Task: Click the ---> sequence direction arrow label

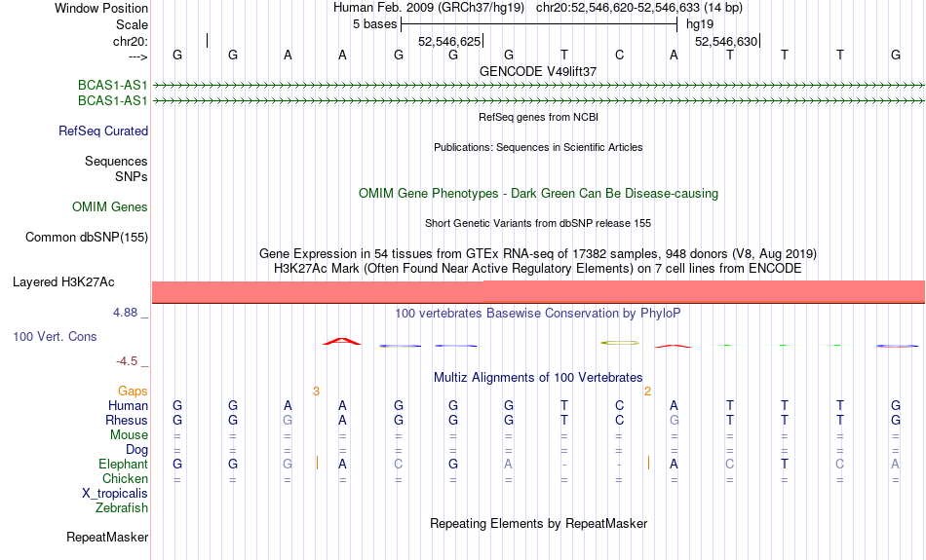Action: coord(137,56)
